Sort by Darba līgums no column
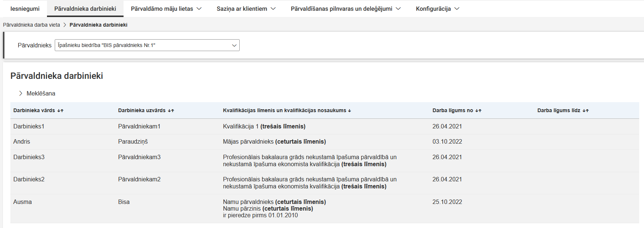This screenshot has width=644, height=228. pyautogui.click(x=457, y=110)
